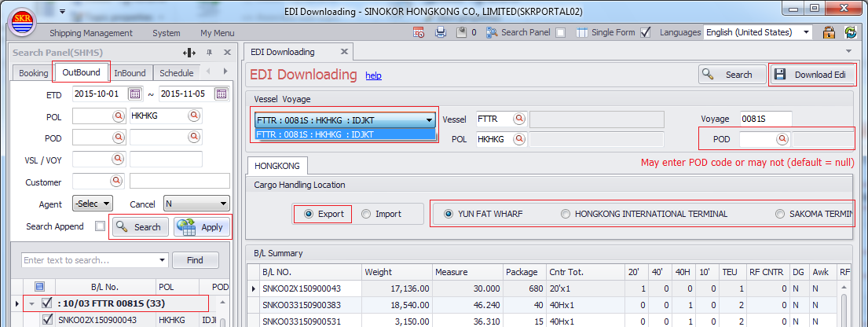This screenshot has height=327, width=868.
Task: Uncheck the 10/03 FTTR 0081S group checkbox
Action: (48, 303)
